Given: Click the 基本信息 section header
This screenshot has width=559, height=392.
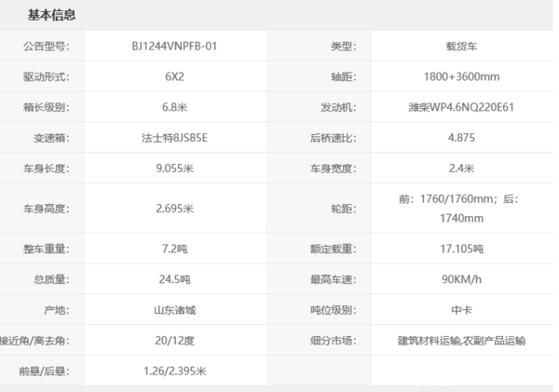Looking at the screenshot, I should pos(51,16).
